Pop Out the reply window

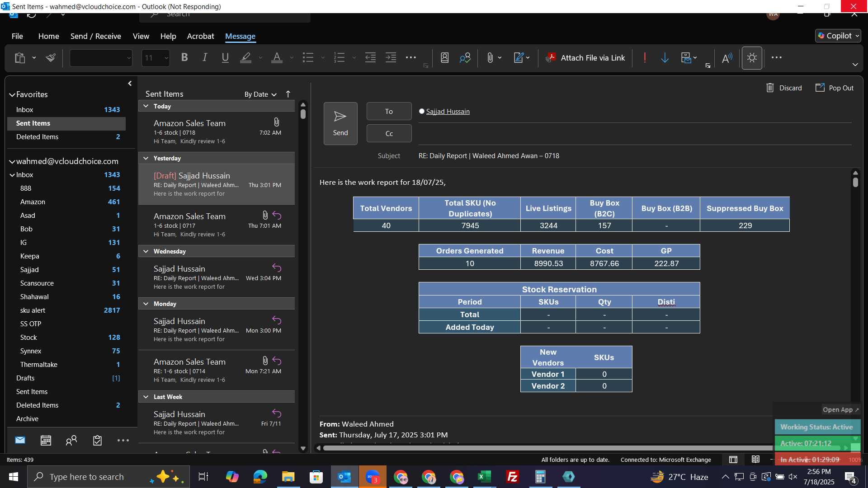834,88
